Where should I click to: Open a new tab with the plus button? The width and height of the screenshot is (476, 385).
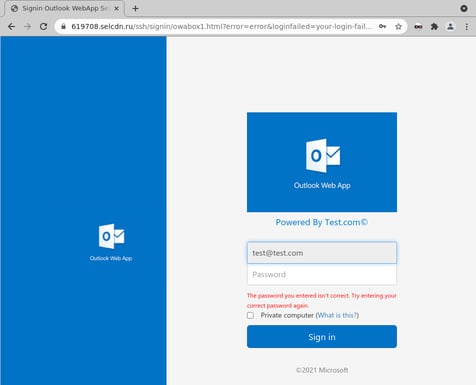coord(135,9)
